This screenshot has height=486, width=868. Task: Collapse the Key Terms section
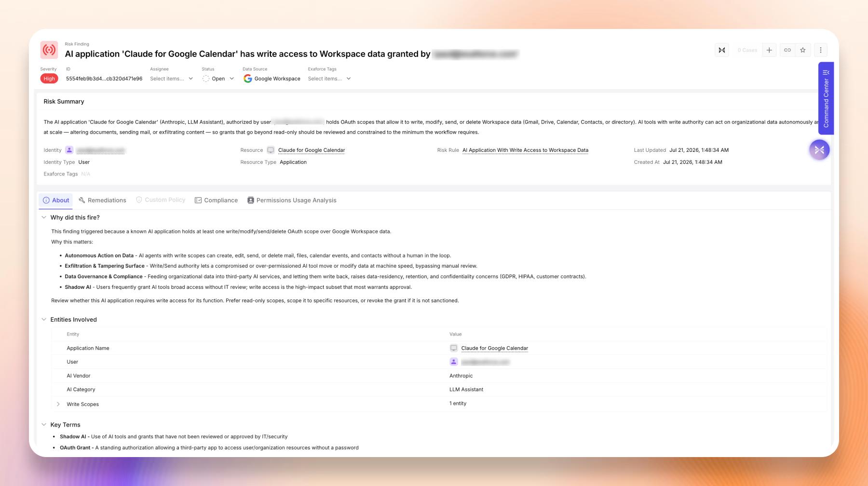[44, 425]
